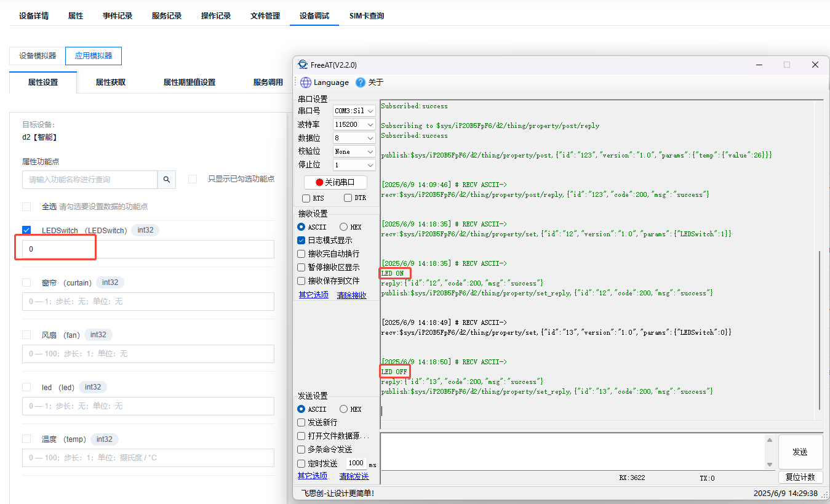
Task: Expand the 校验位 None dropdown
Action: [x=354, y=151]
